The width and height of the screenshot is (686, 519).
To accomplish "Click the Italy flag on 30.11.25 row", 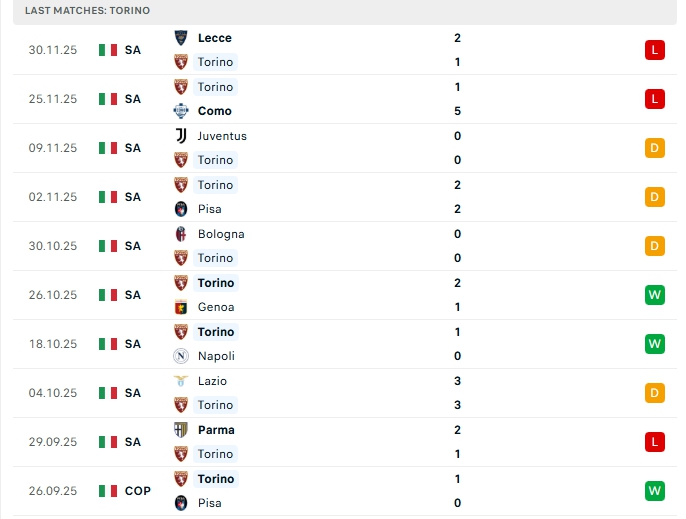I will (x=108, y=50).
